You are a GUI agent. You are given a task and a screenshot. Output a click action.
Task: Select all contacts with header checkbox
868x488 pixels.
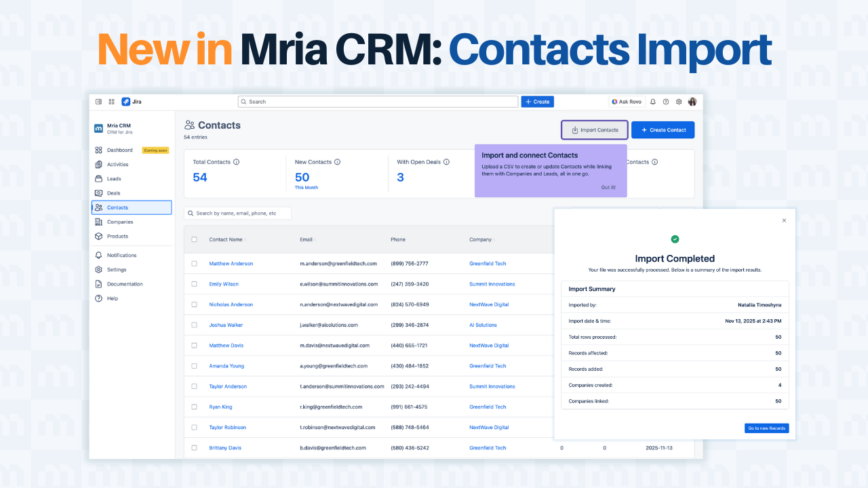pos(195,239)
